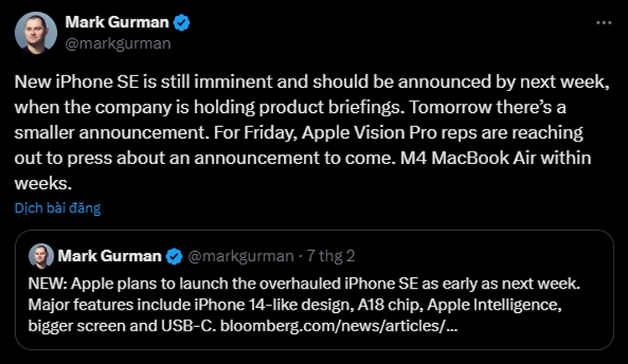Click the quoted line about iPhone 14-like design
This screenshot has width=628, height=364.
[295, 305]
